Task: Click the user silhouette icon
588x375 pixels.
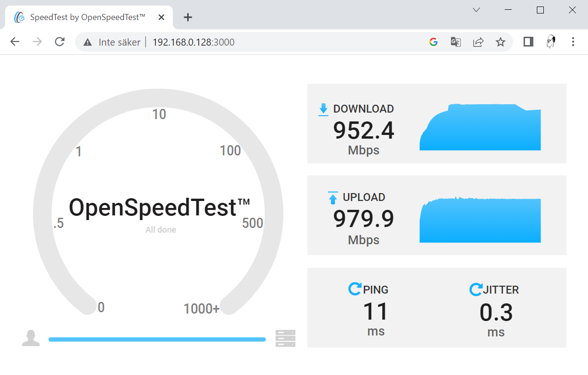Action: (31, 338)
